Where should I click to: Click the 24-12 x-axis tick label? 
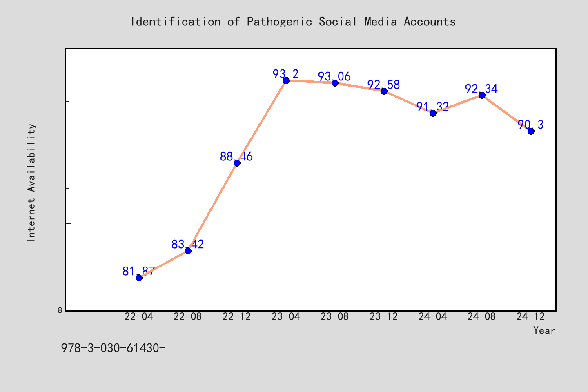point(531,317)
